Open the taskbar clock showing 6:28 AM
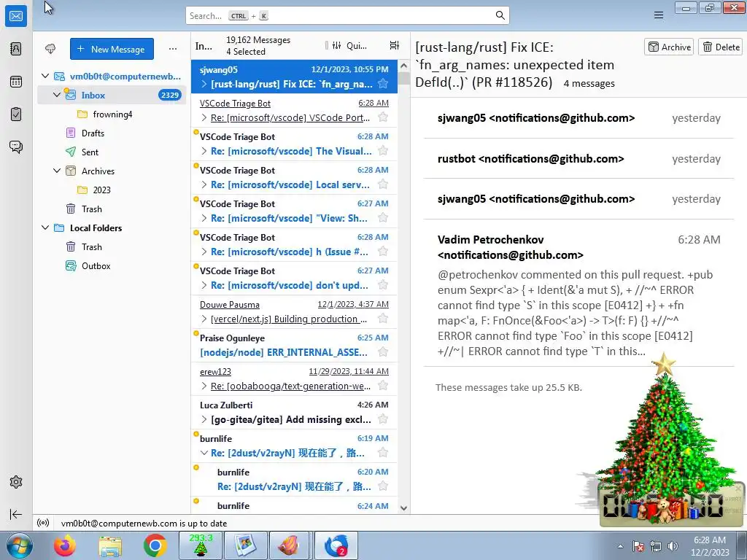The height and width of the screenshot is (560, 747). click(710, 545)
